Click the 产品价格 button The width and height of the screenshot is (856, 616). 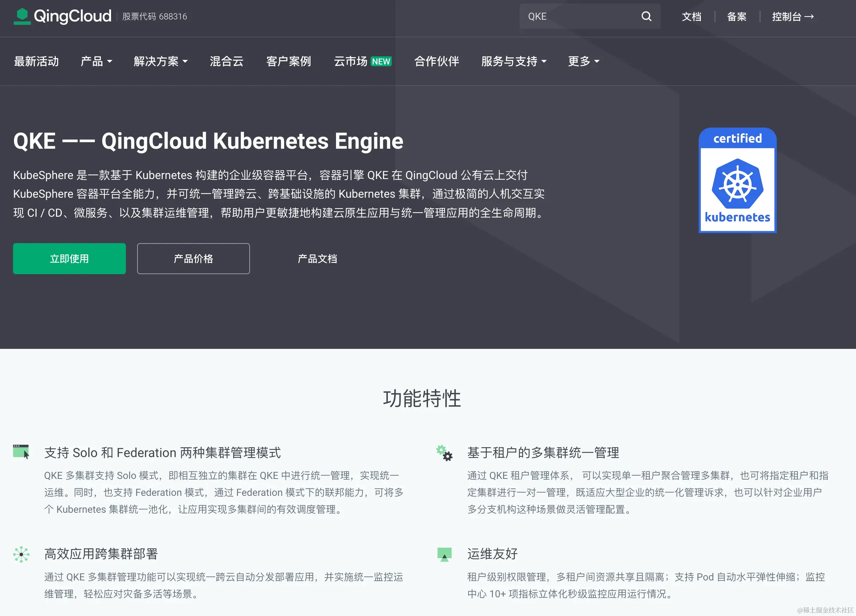click(193, 259)
